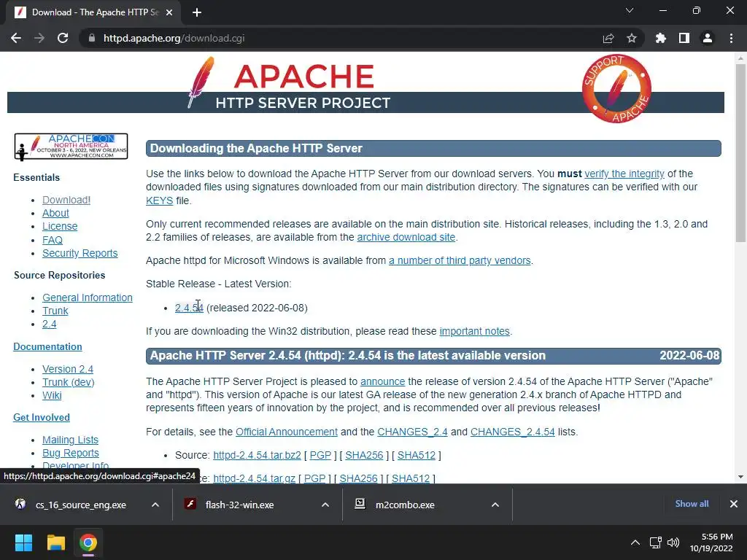This screenshot has height=560, width=747.
Task: Open a number of third party vendors link
Action: coord(460,260)
